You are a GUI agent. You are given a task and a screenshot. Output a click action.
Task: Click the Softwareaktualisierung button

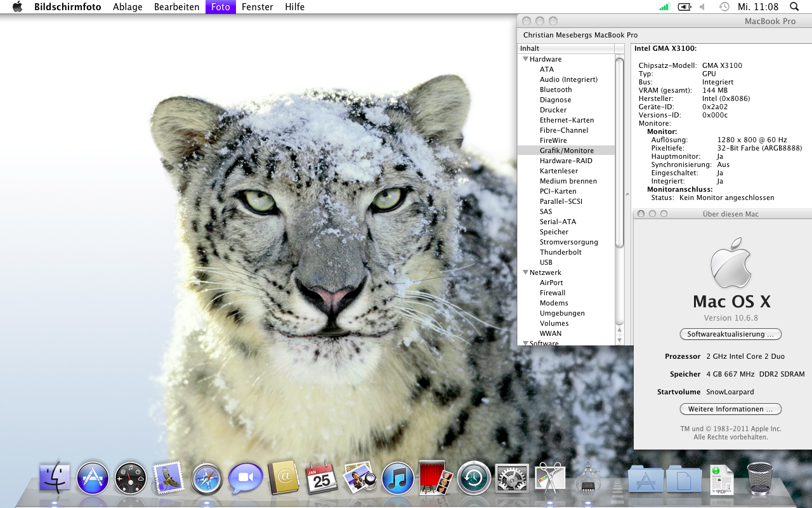[730, 334]
